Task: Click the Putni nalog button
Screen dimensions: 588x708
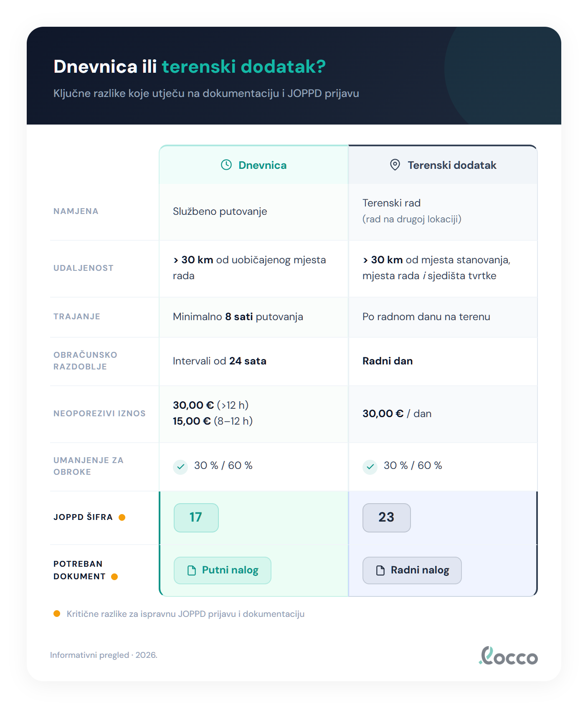Action: (223, 570)
